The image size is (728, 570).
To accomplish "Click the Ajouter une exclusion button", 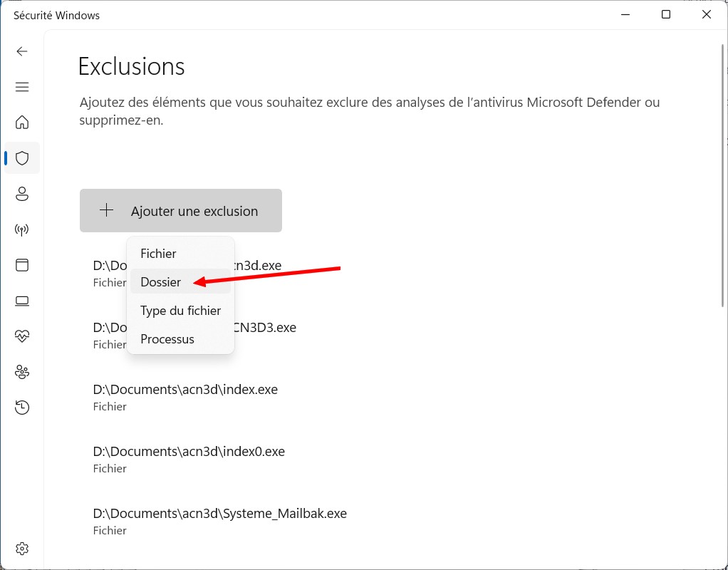I will 181,211.
